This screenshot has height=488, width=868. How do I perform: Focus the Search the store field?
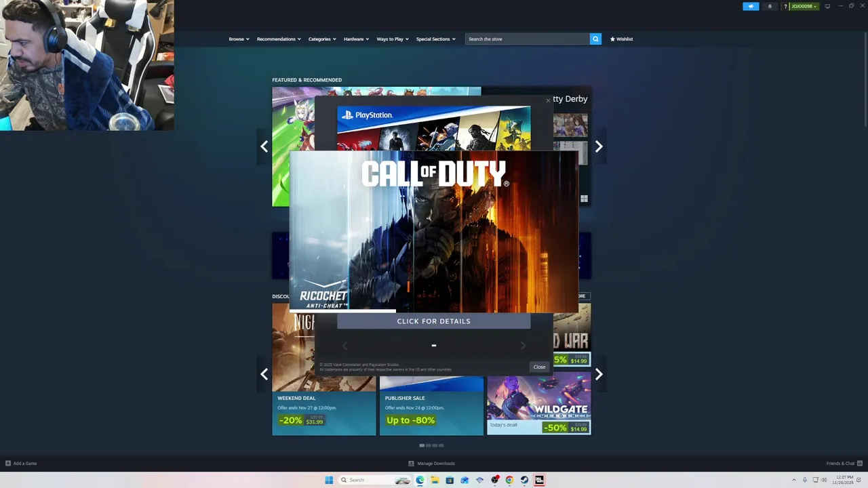pos(528,39)
